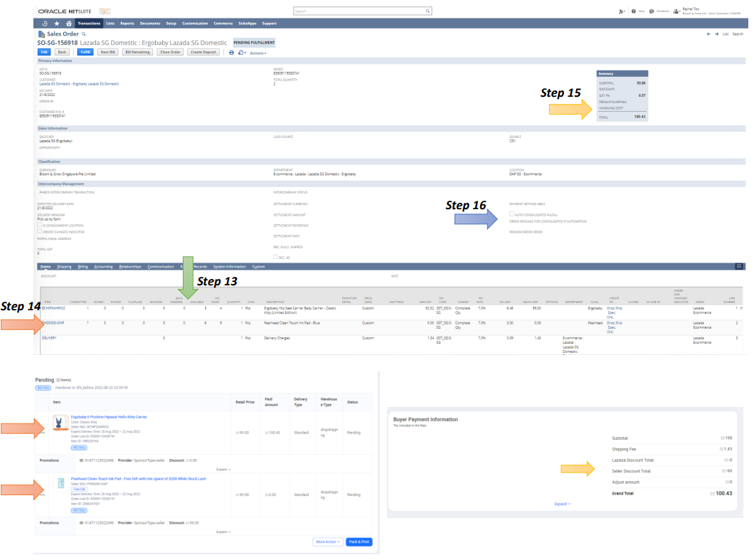The width and height of the screenshot is (754, 560).
Task: Click the Fulfill button
Action: click(x=85, y=53)
